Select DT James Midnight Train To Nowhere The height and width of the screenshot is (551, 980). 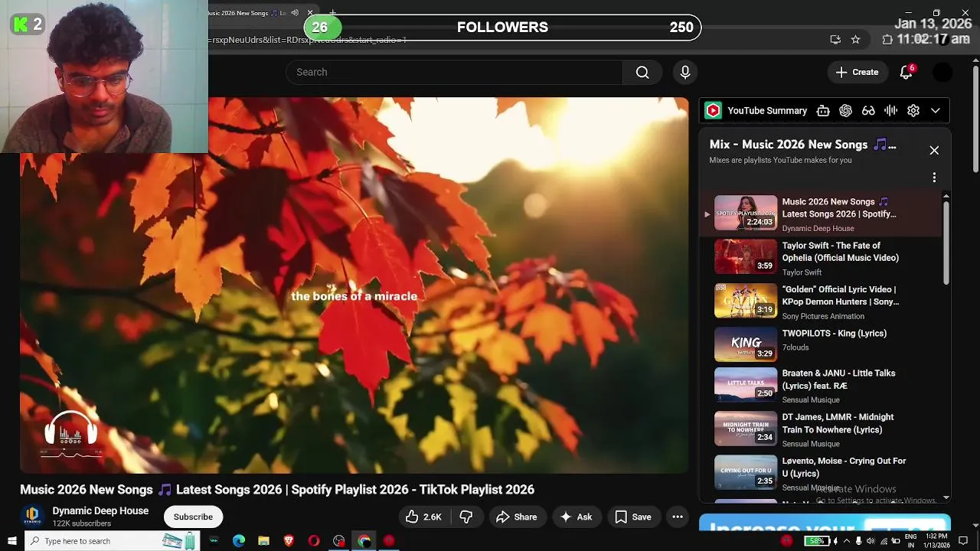[x=821, y=429]
